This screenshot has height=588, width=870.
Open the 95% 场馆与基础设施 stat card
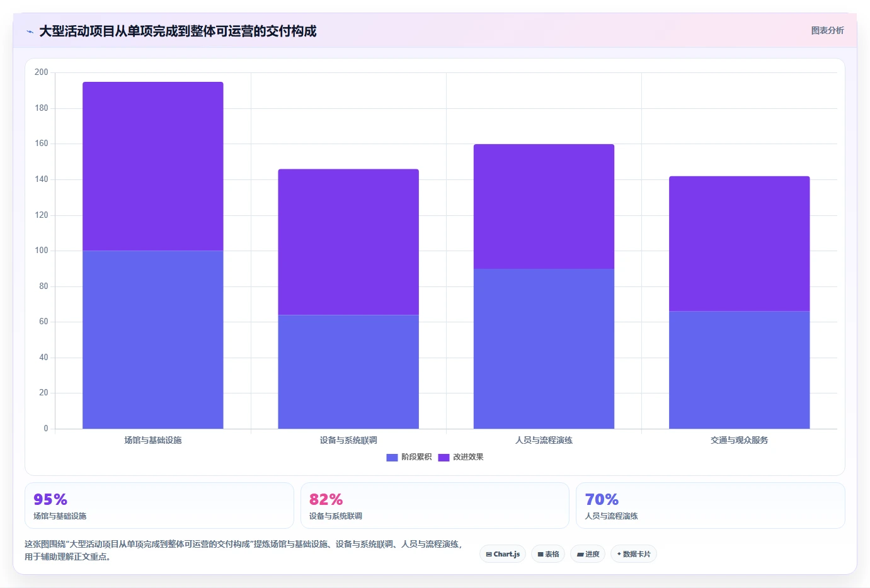159,506
